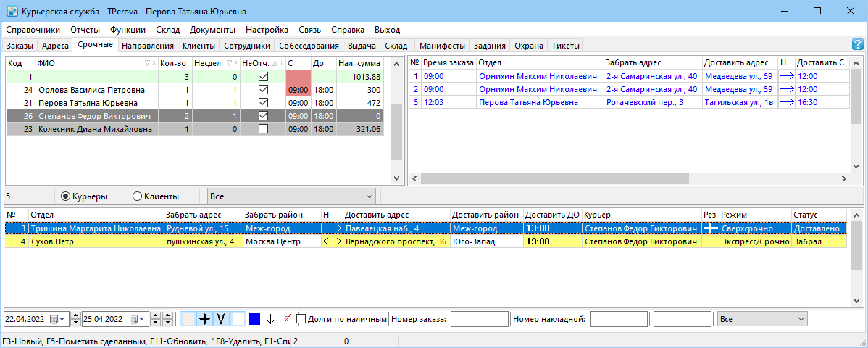The image size is (868, 348).
Task: Select the Клиенты radio button
Action: tap(137, 196)
